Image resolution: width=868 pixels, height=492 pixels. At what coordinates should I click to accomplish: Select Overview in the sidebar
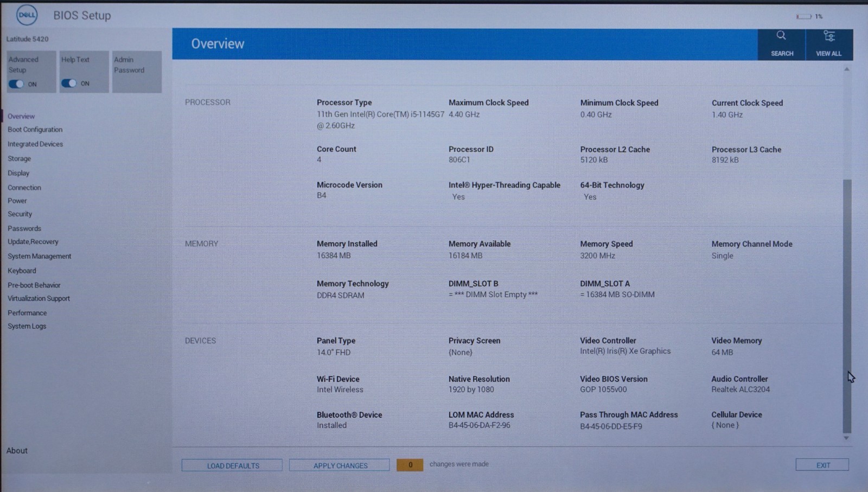21,116
